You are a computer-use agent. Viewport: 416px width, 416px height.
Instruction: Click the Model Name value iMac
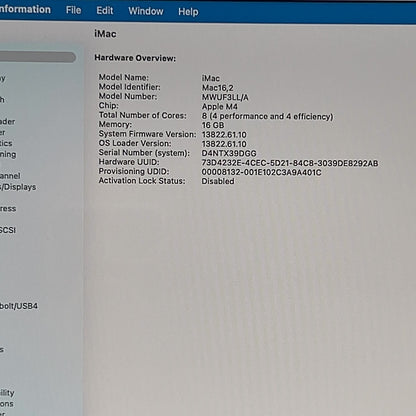tap(211, 78)
